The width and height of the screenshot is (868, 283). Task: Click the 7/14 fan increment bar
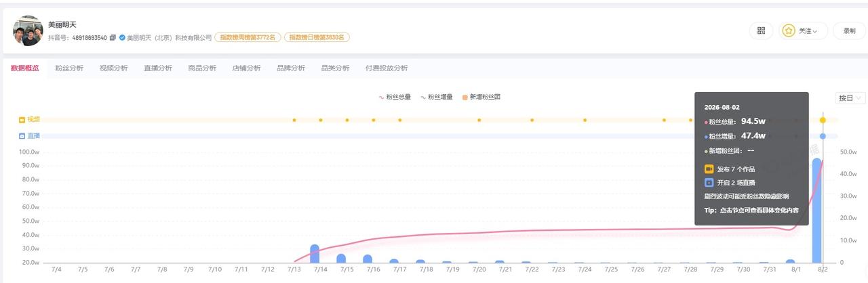coord(315,254)
